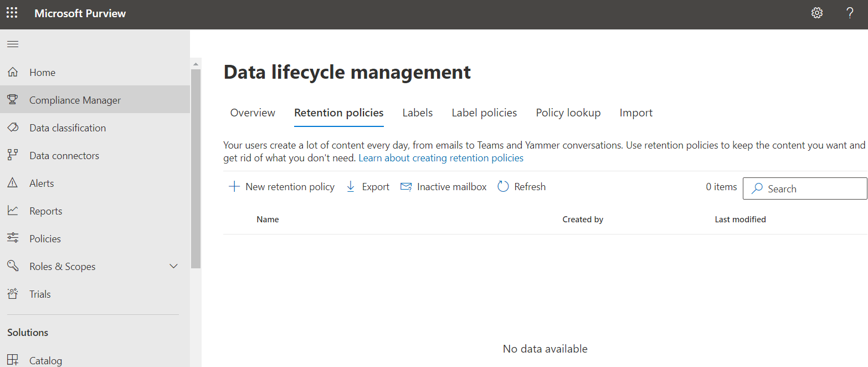Open the Catalog solution
The width and height of the screenshot is (868, 367).
[x=45, y=360]
